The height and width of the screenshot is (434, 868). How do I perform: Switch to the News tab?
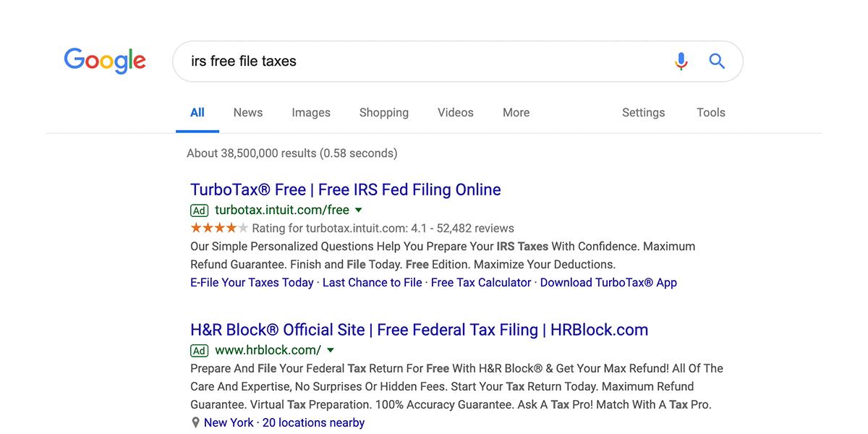248,113
